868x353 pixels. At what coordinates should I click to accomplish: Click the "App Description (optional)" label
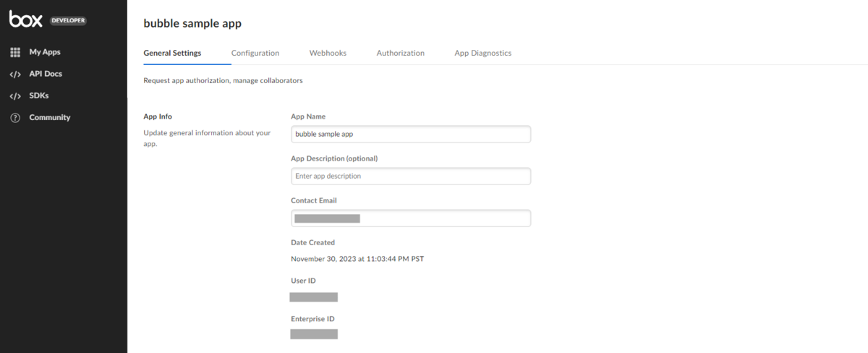click(334, 158)
